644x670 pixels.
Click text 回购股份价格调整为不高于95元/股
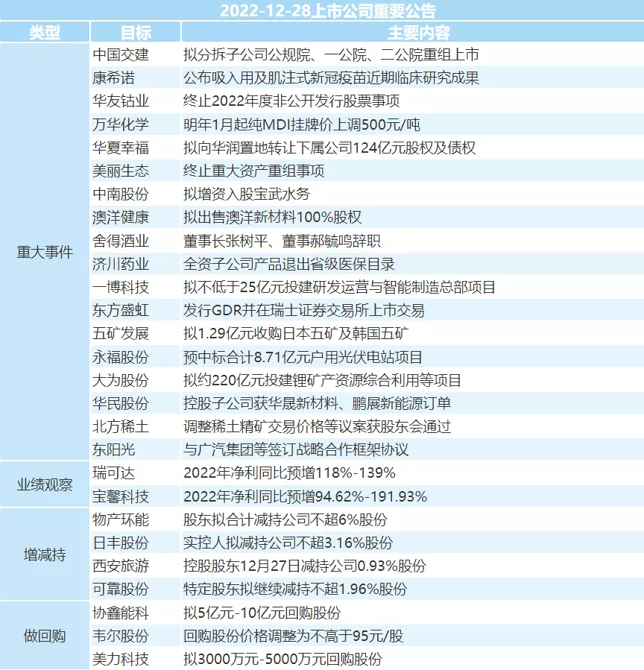click(x=293, y=636)
